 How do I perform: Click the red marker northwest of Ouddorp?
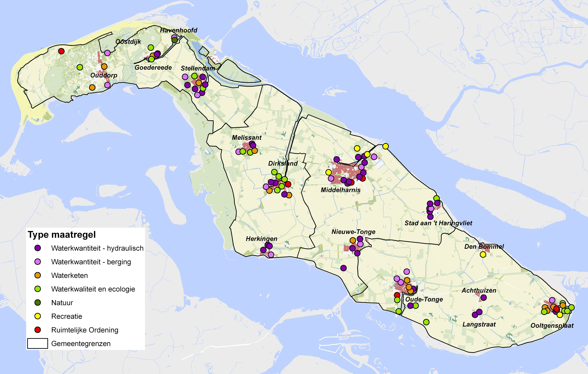pos(61,51)
